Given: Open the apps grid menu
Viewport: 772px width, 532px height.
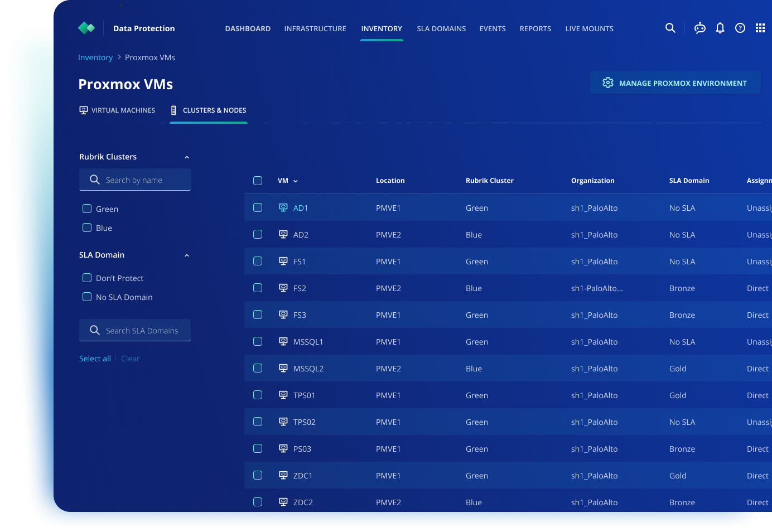Looking at the screenshot, I should [760, 28].
